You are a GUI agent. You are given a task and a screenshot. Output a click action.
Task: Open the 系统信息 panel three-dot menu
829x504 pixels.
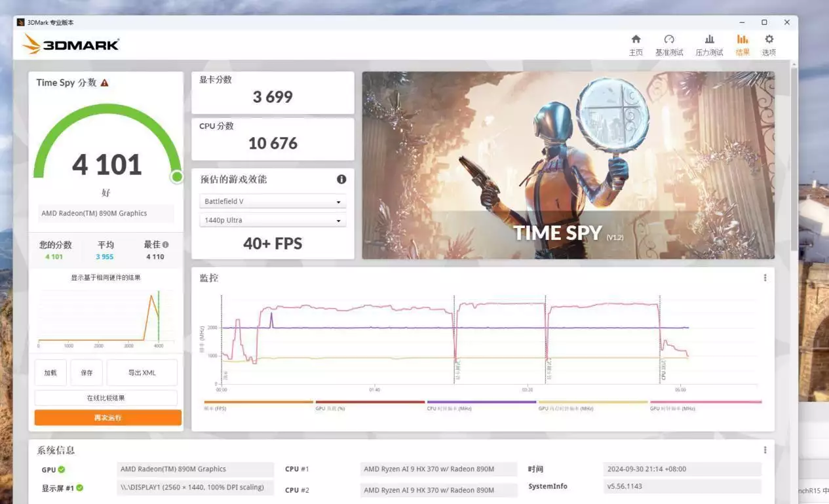tap(765, 450)
